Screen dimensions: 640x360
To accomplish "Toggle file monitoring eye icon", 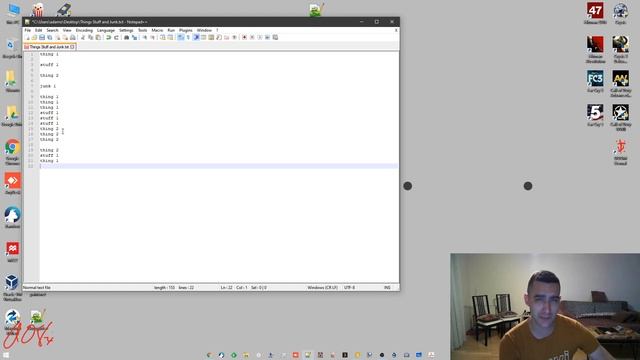I will coord(234,37).
